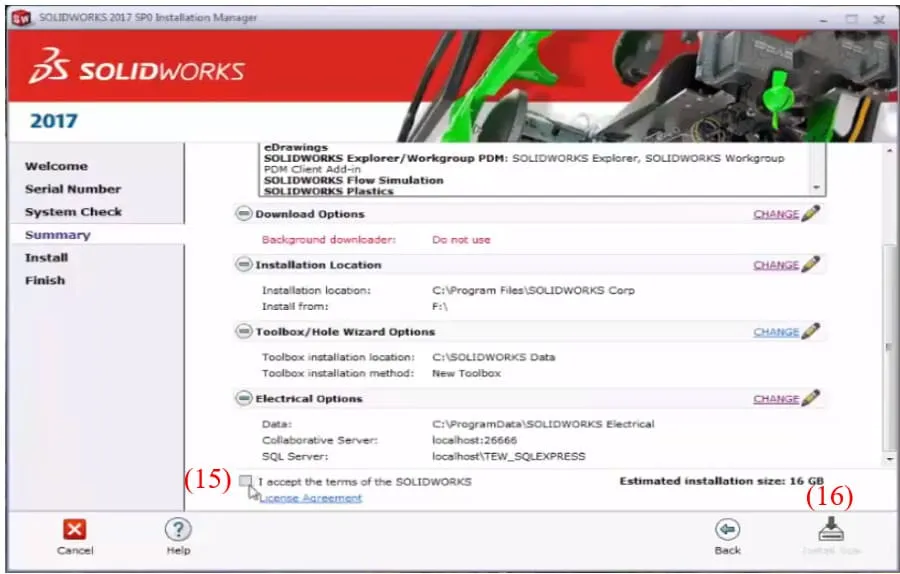Viewport: 900px width, 574px height.
Task: Click the installation path C:\Program Files\SOLIDWORKS Corp
Action: point(533,290)
